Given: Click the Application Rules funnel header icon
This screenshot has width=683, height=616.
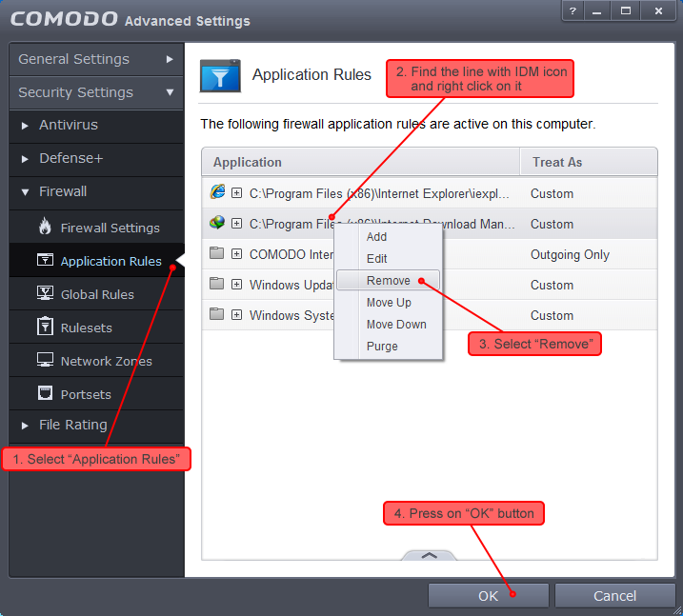Looking at the screenshot, I should click(220, 76).
